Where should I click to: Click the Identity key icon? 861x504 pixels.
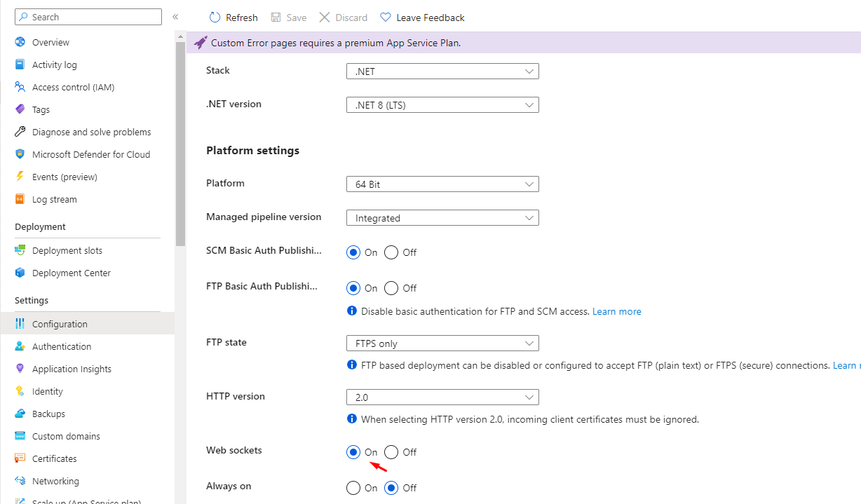(20, 391)
